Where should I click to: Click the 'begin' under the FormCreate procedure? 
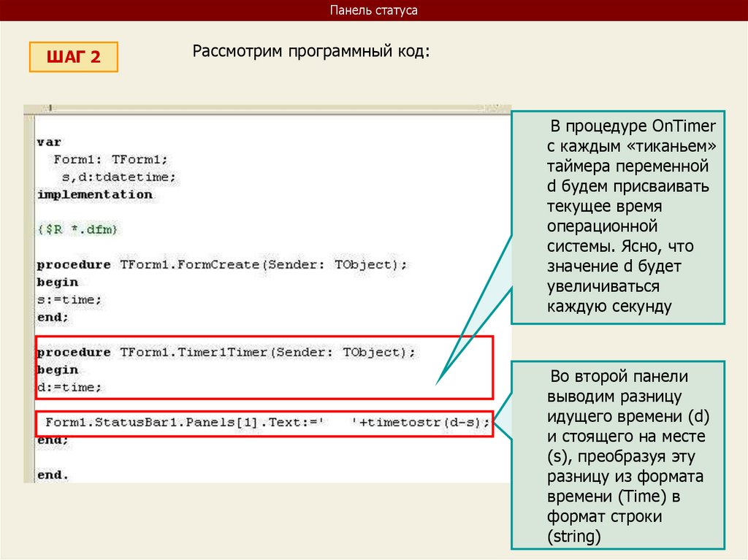tap(57, 283)
